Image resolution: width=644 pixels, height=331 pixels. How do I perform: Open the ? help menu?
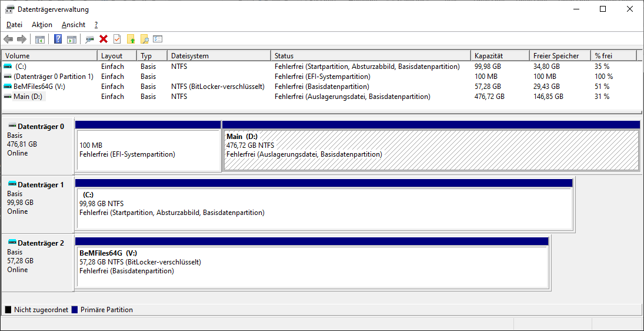[x=96, y=25]
